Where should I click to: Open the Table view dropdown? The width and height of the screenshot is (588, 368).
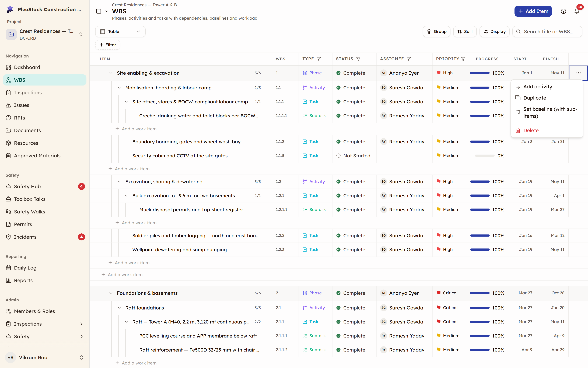coord(120,32)
